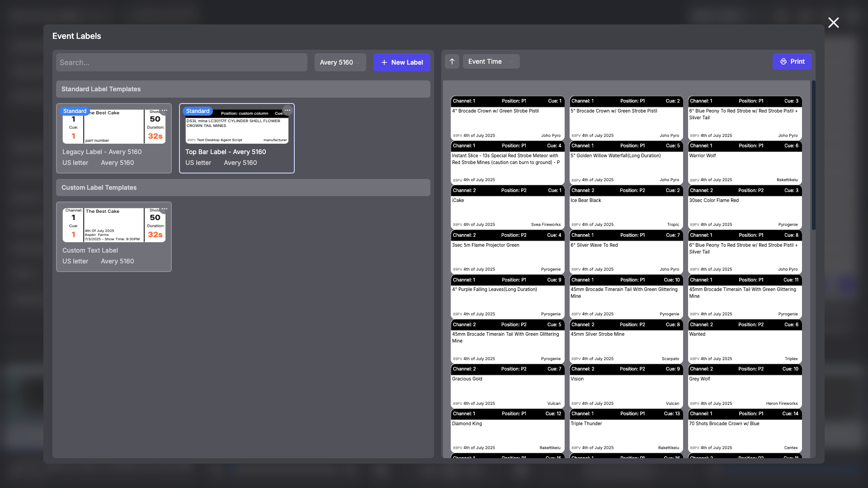Click the Custom Label Templates header

(x=243, y=188)
